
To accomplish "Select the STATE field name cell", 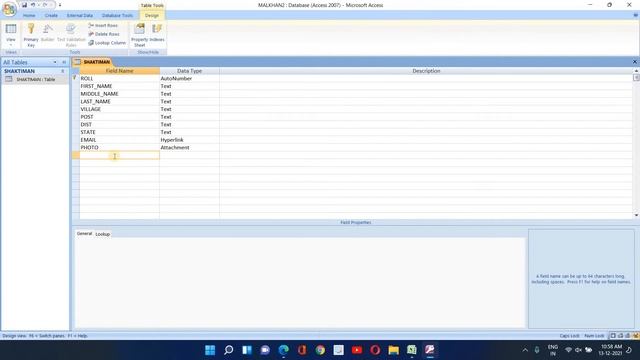I will click(x=120, y=132).
